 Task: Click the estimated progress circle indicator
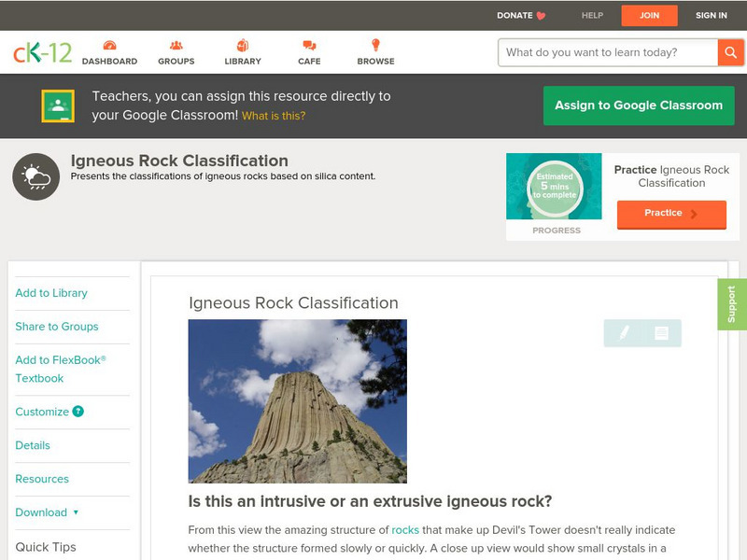pyautogui.click(x=554, y=188)
